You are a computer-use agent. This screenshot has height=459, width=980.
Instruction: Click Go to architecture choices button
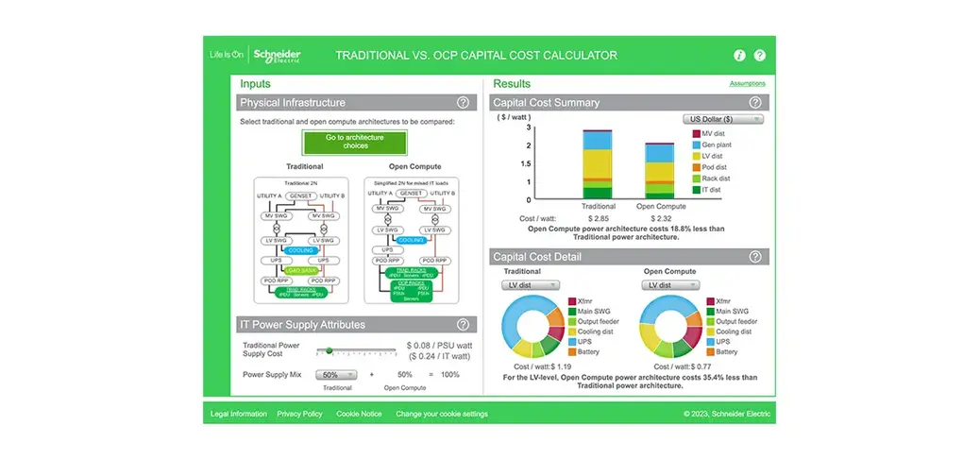[x=354, y=142]
